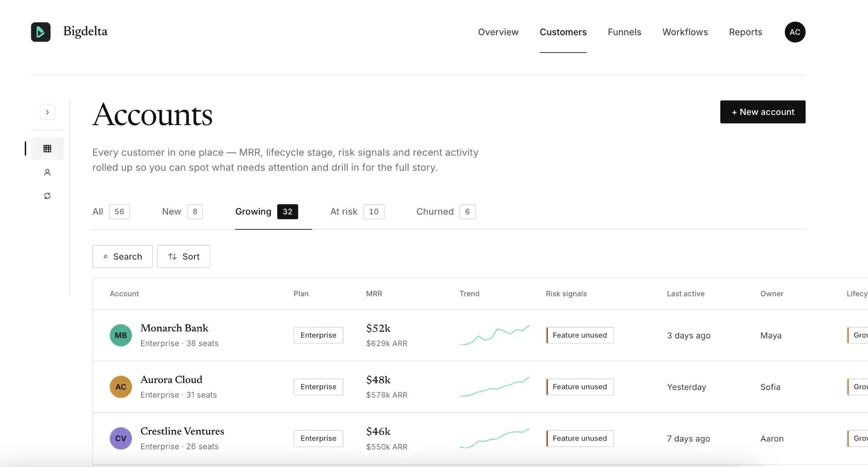Click Enterprise plan badge for Aurora Cloud
Image resolution: width=868 pixels, height=467 pixels.
click(318, 387)
